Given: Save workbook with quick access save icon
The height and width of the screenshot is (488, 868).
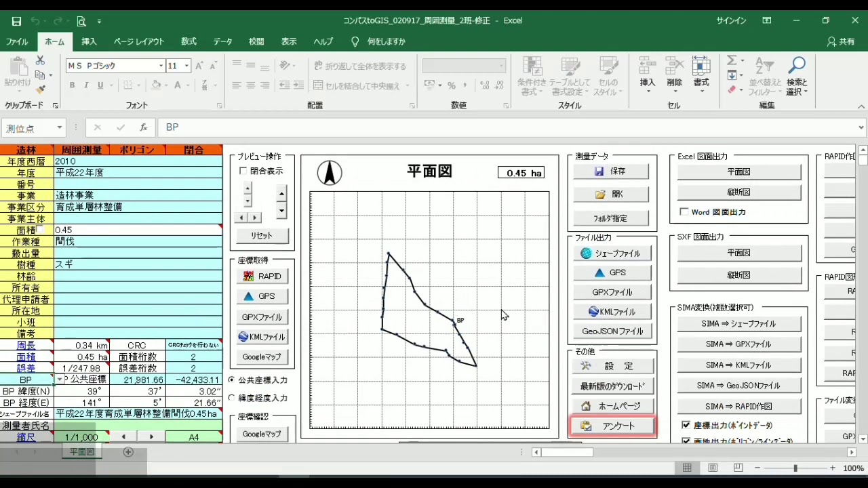Looking at the screenshot, I should tap(16, 21).
